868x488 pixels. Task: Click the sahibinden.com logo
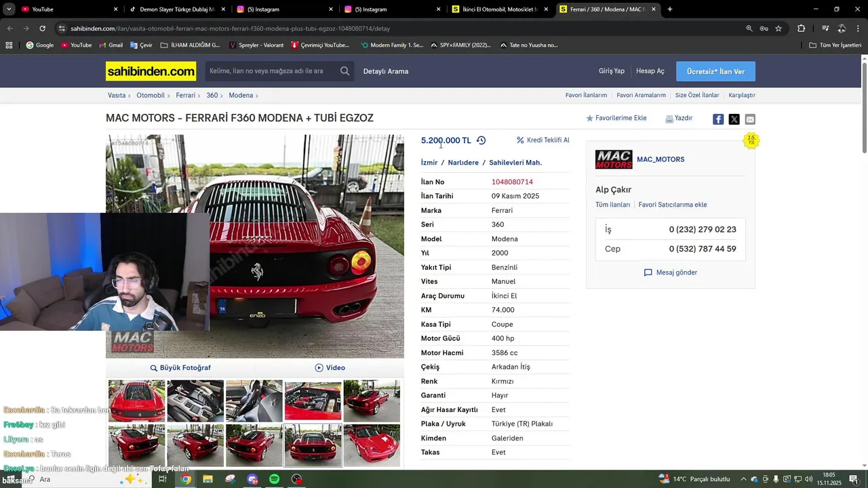point(151,71)
